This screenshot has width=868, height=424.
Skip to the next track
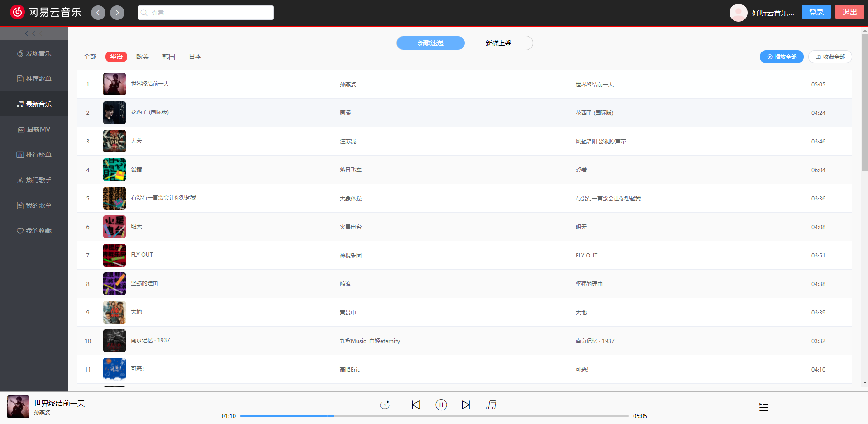tap(466, 405)
